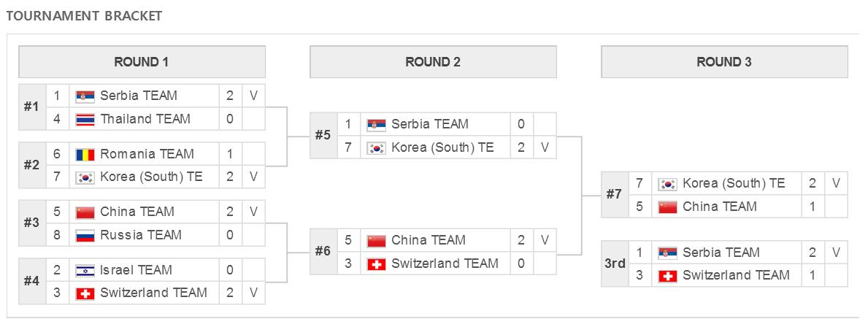Click the TOURNAMENT BRACKET heading
Screen dimensions: 868x327
[84, 16]
